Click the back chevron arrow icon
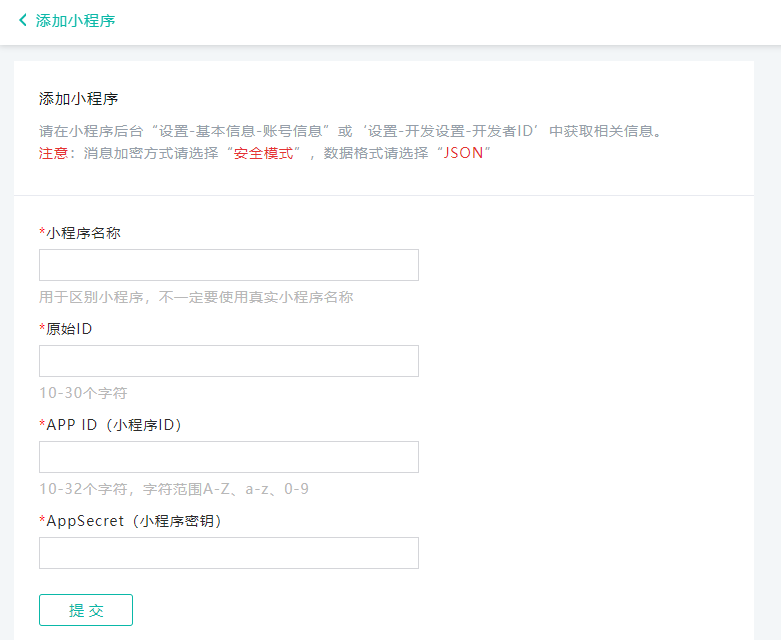781x640 pixels. (23, 20)
